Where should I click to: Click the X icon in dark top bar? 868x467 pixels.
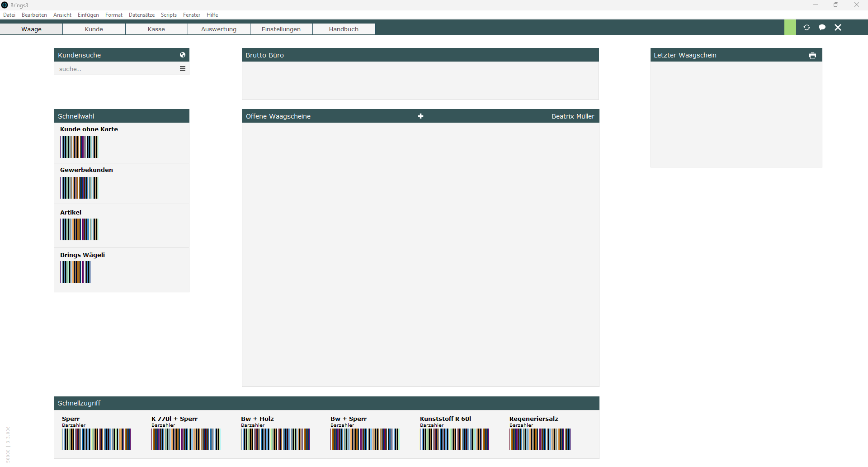(838, 28)
